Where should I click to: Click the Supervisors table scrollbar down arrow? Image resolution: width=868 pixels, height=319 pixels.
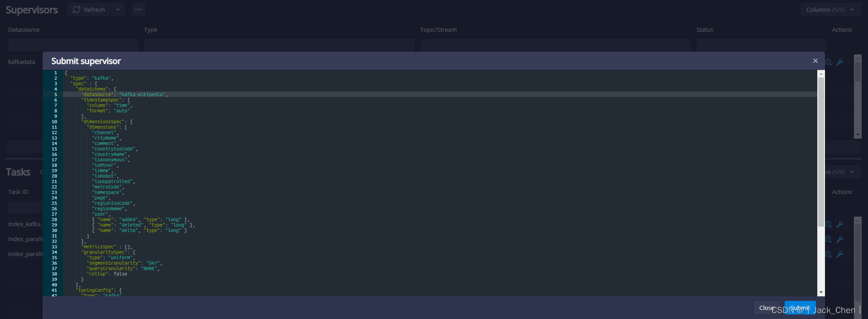[858, 135]
